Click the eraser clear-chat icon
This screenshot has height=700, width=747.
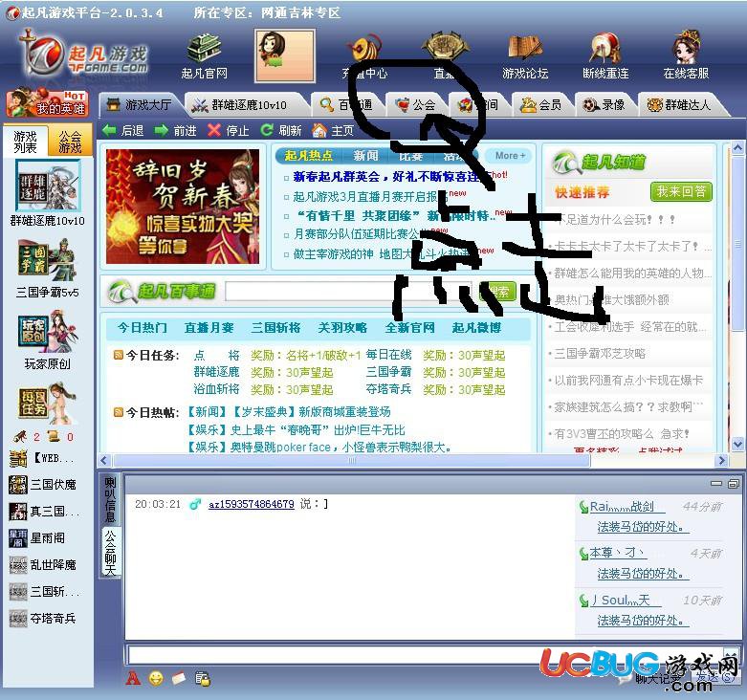[x=178, y=678]
